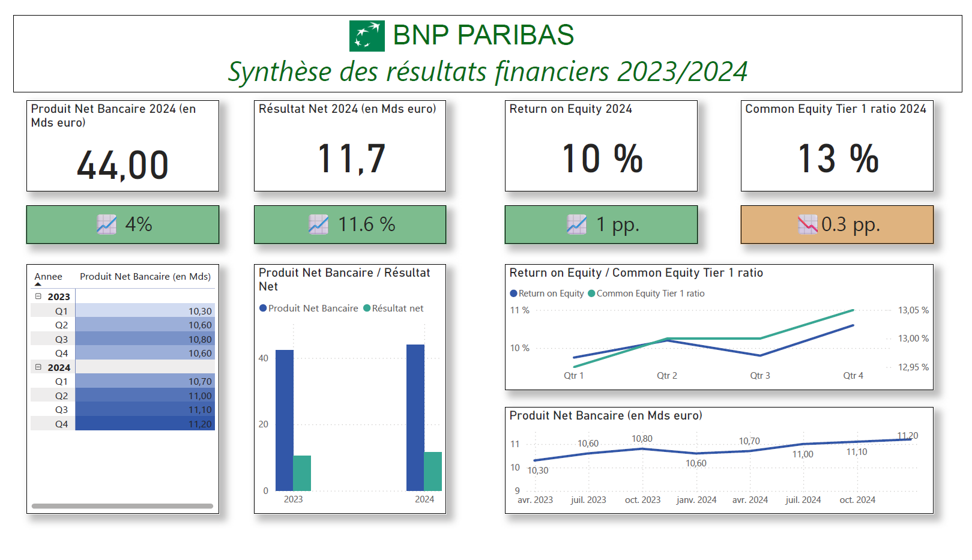Sort table by the Annee column header

pyautogui.click(x=48, y=277)
